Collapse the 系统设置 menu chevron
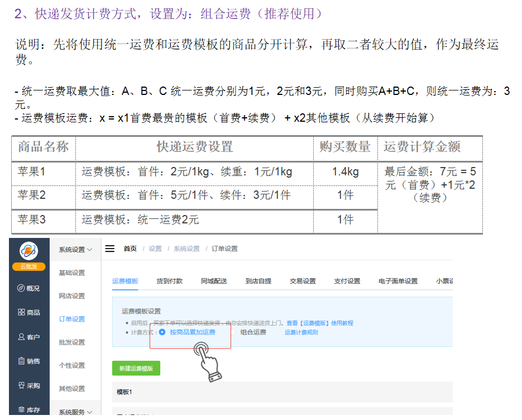This screenshot has width=522, height=420. pyautogui.click(x=89, y=250)
